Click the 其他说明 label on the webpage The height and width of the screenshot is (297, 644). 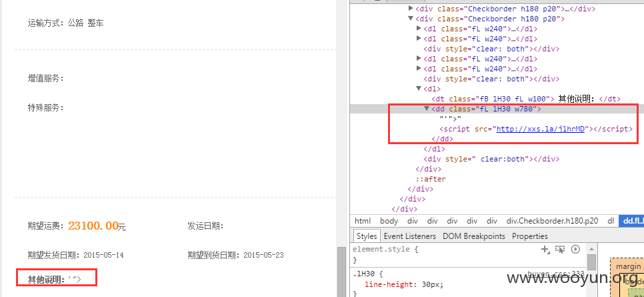[46, 280]
